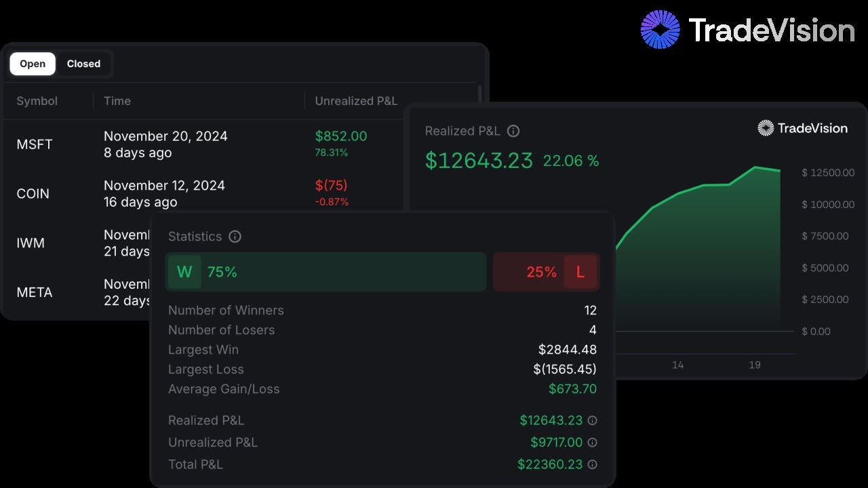This screenshot has width=868, height=488.
Task: Click the November 20, 2024 date
Action: coord(165,136)
